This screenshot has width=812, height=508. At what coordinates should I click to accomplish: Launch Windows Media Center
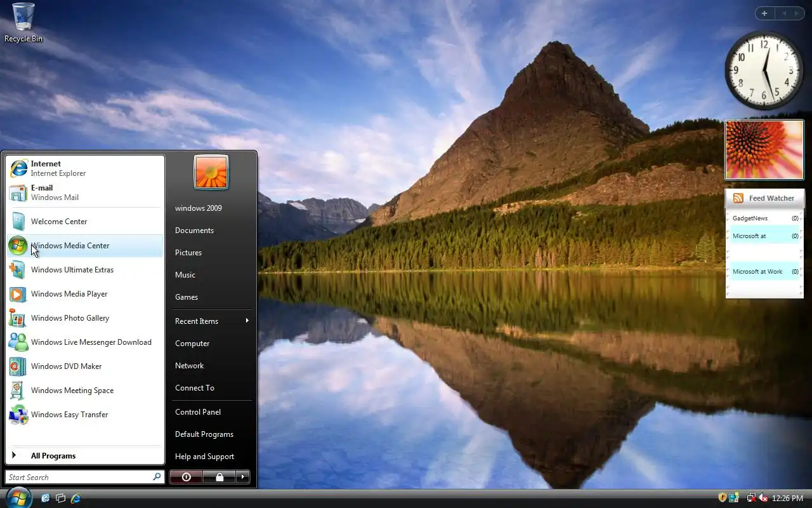85,246
